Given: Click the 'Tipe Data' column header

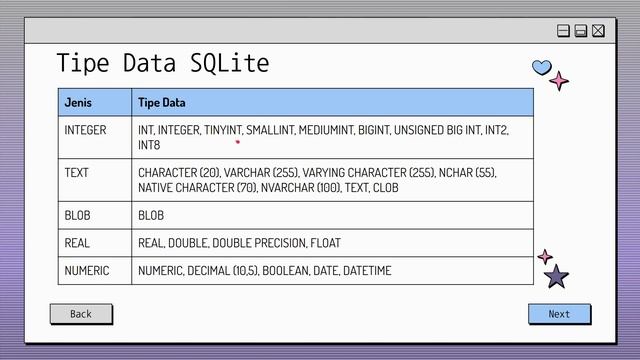Looking at the screenshot, I should [332, 102].
